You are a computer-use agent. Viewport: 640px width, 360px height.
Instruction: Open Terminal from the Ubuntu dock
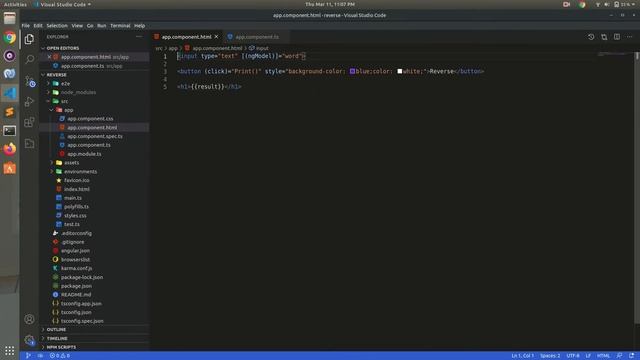coord(9,131)
